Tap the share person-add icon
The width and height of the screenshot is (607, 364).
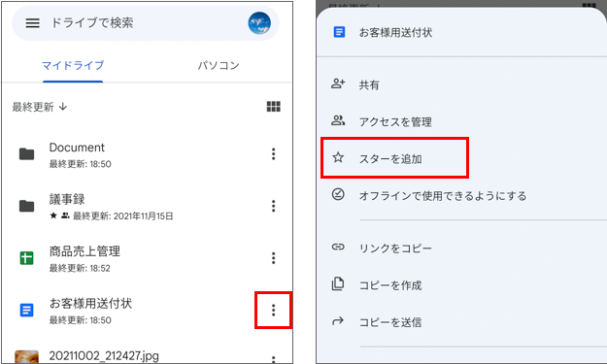click(x=338, y=83)
